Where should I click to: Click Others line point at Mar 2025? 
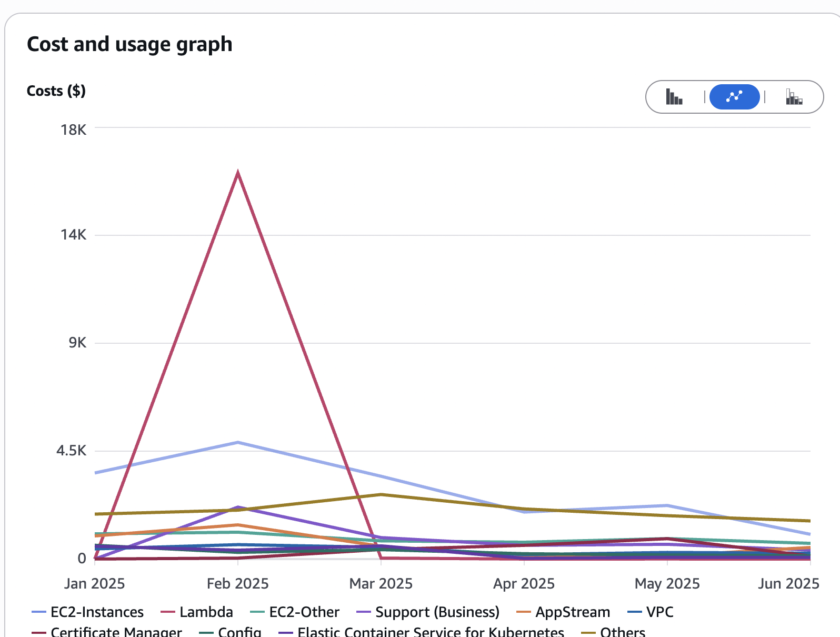point(381,494)
